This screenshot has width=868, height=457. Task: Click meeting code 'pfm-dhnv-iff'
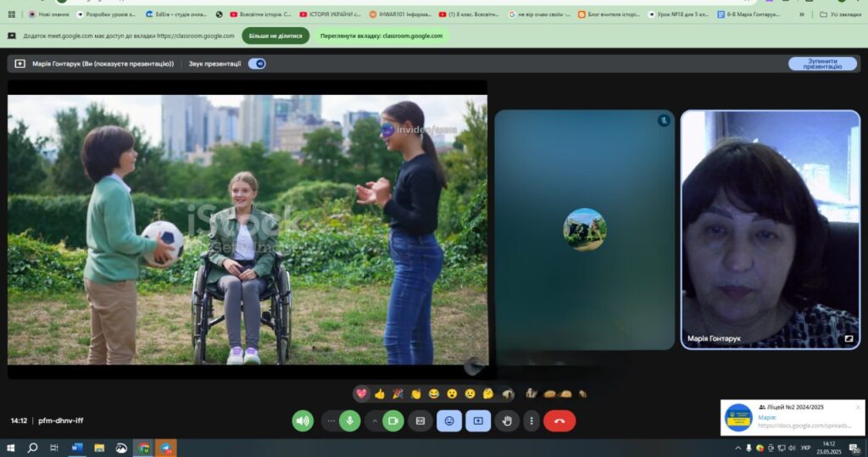[x=60, y=421]
